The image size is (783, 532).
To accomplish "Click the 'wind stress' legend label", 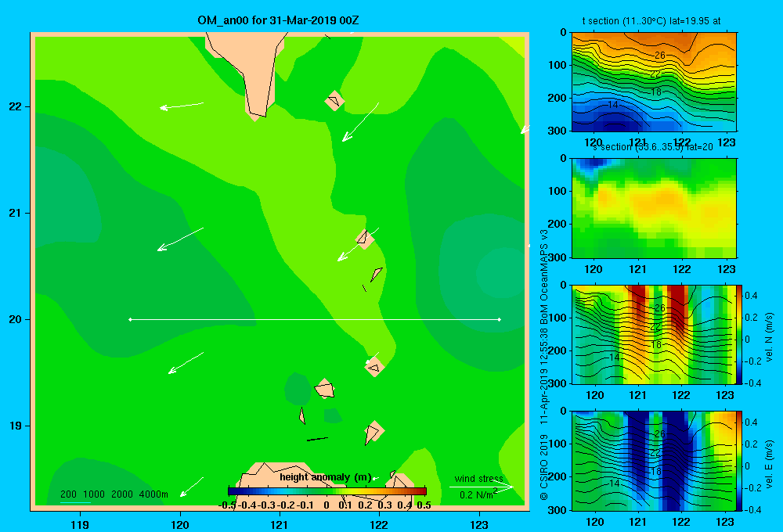I will tap(478, 479).
